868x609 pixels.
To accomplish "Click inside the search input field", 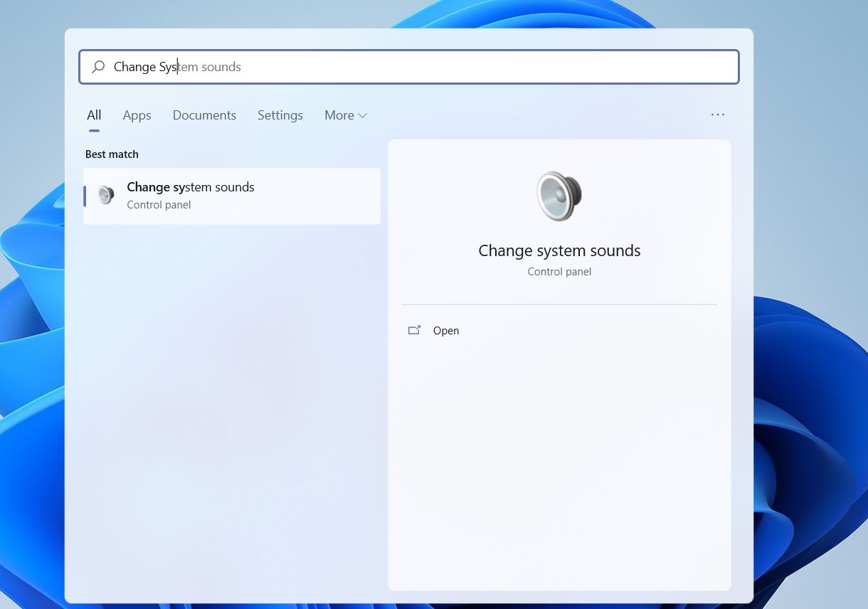I will 356,66.
